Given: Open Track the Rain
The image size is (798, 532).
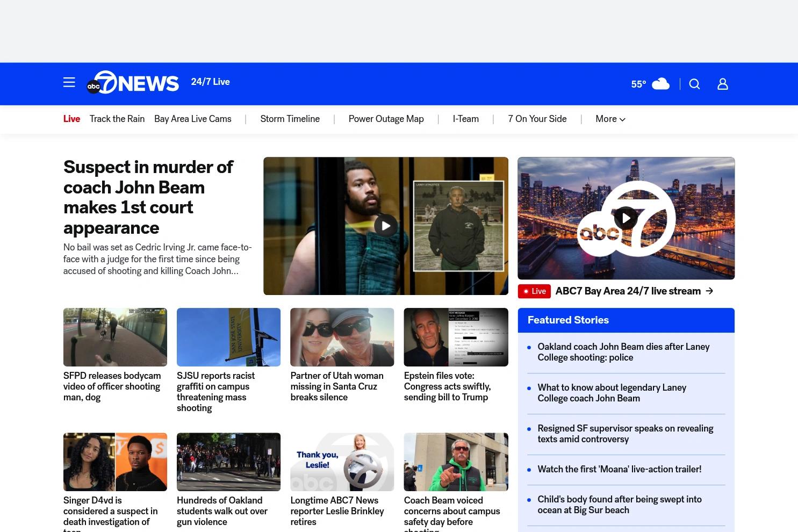Looking at the screenshot, I should coord(117,119).
